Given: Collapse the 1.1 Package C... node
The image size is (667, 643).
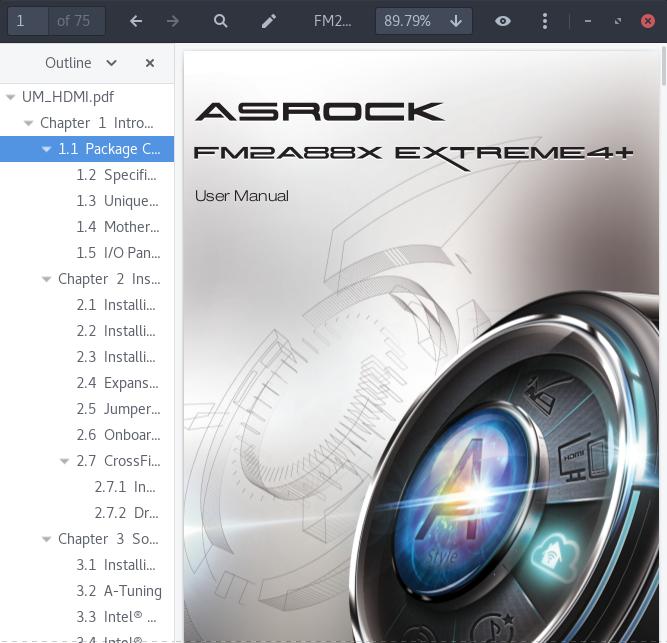Looking at the screenshot, I should tap(46, 149).
